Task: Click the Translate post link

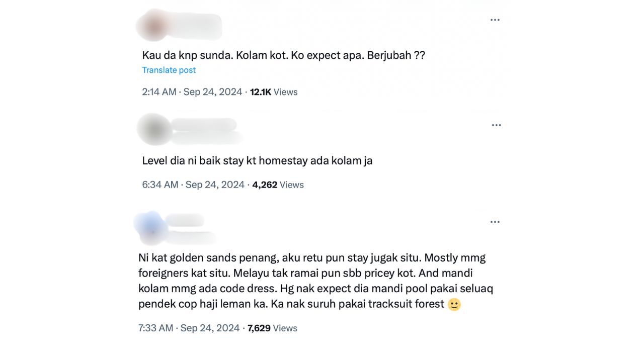Action: (169, 70)
